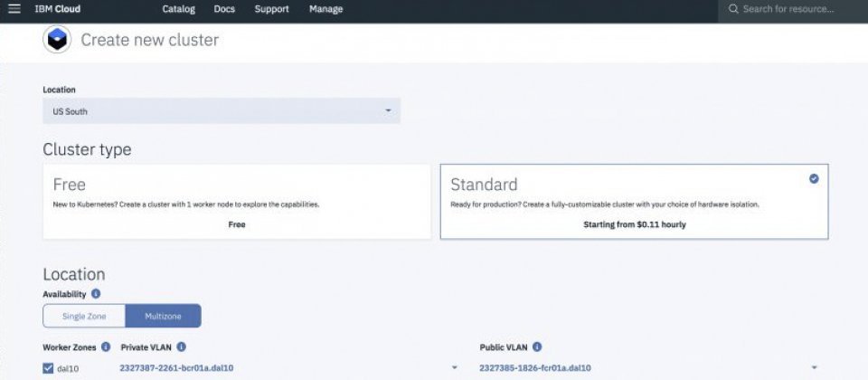Switch availability to Single Zone
This screenshot has height=380, width=868.
(84, 316)
